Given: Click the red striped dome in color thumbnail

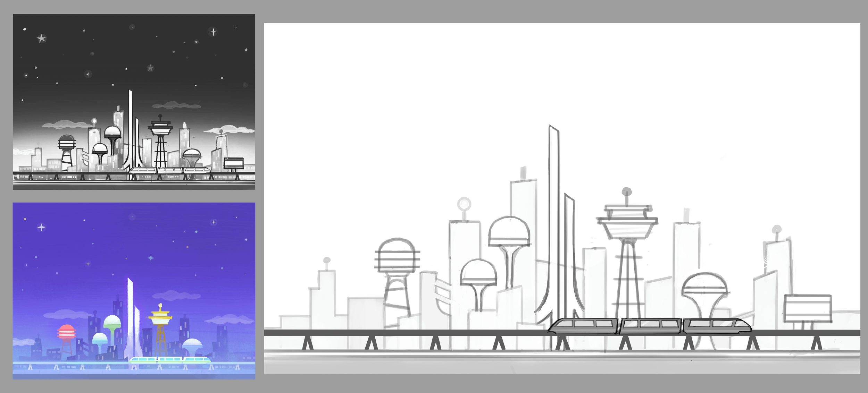Looking at the screenshot, I should pos(66,332).
